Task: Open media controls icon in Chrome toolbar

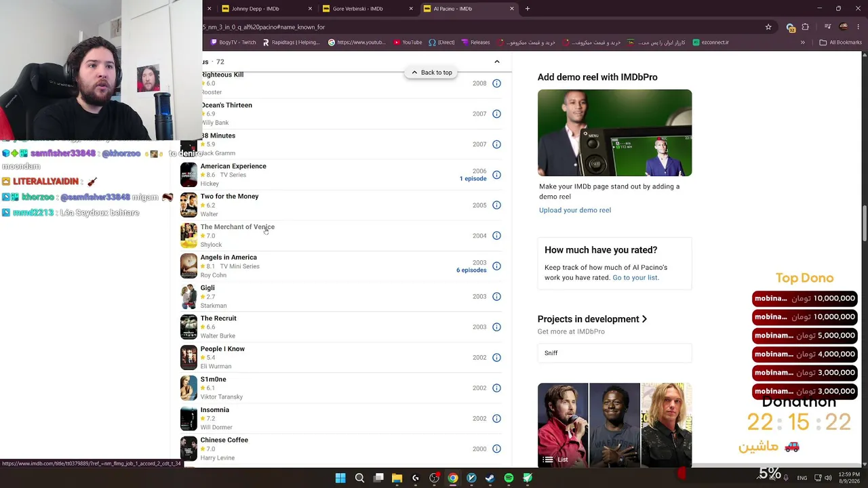Action: tap(828, 27)
